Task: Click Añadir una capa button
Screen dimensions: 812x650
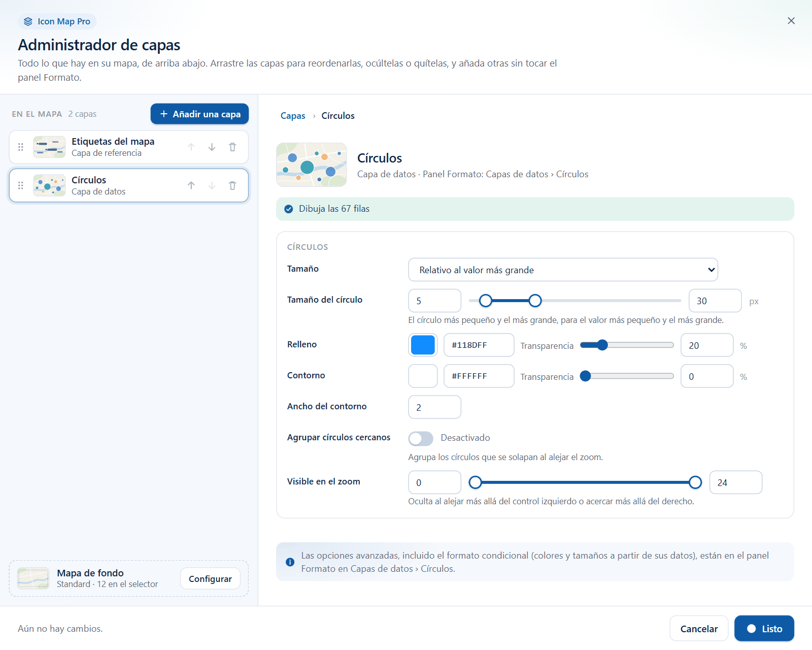Action: [x=199, y=114]
